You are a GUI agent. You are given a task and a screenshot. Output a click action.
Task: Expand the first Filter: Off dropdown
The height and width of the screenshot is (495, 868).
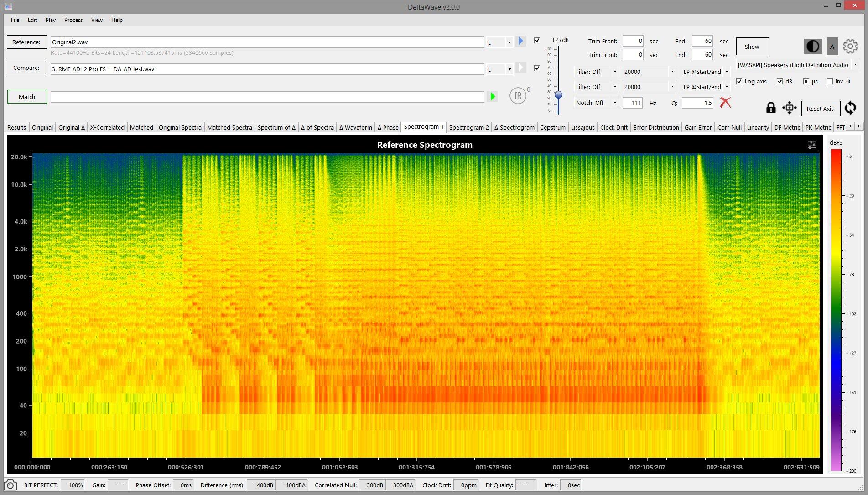[x=596, y=72]
